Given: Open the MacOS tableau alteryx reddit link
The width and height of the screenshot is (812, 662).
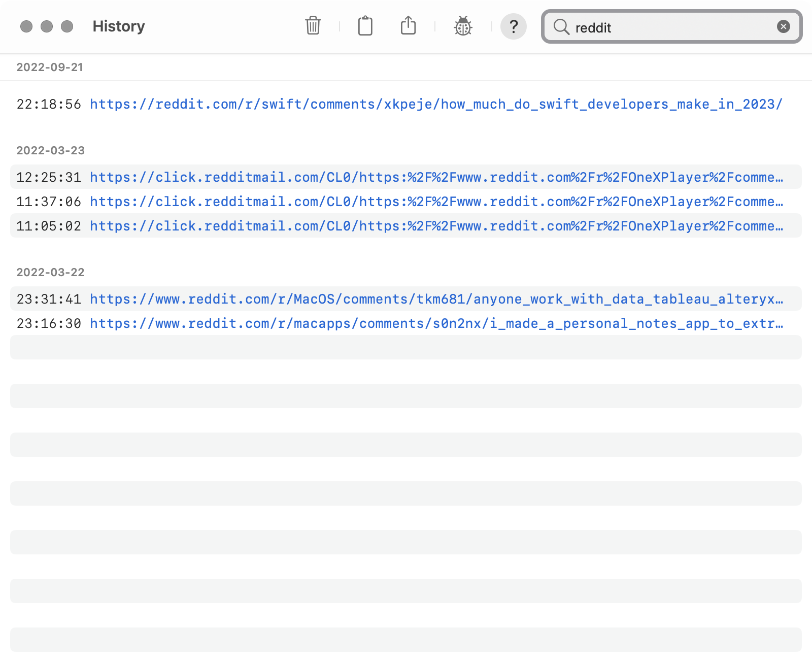Looking at the screenshot, I should click(436, 299).
